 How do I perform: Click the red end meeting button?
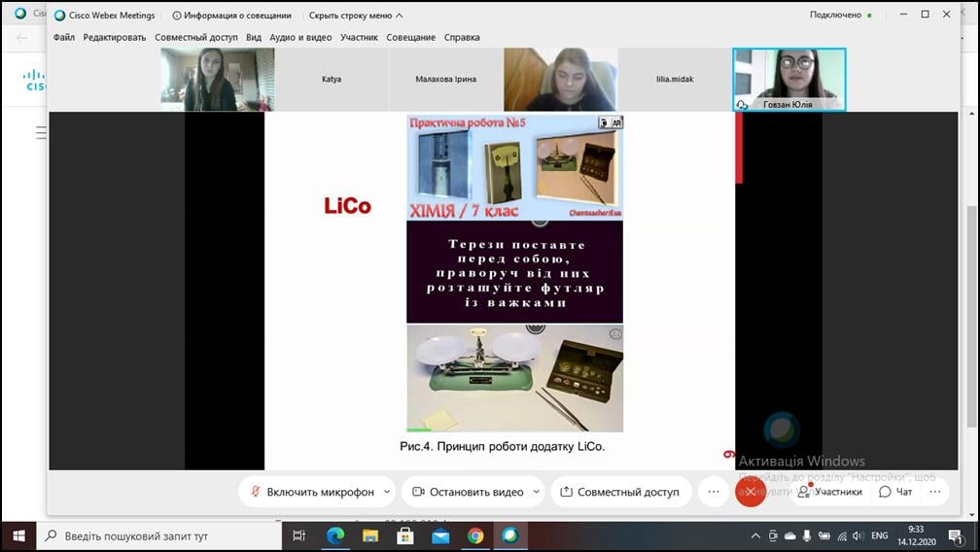pyautogui.click(x=751, y=492)
